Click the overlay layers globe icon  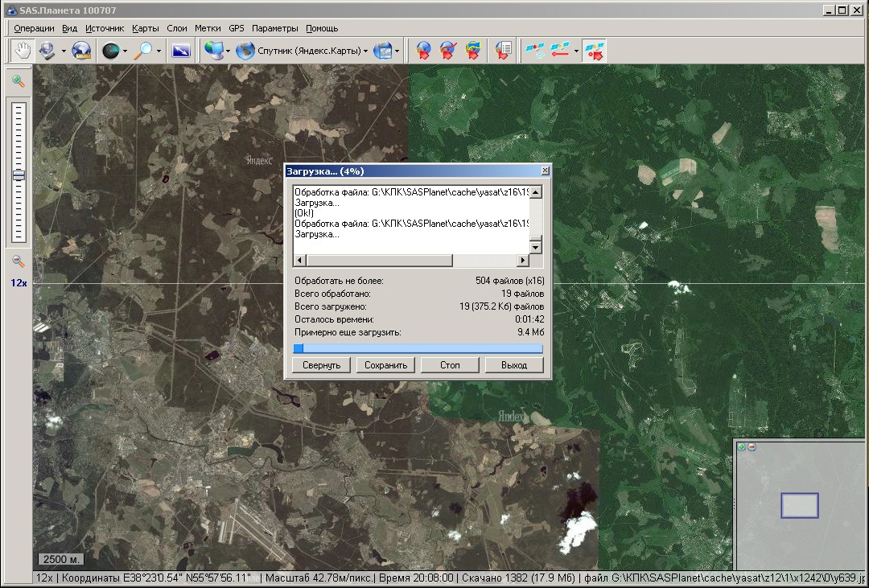[x=383, y=51]
